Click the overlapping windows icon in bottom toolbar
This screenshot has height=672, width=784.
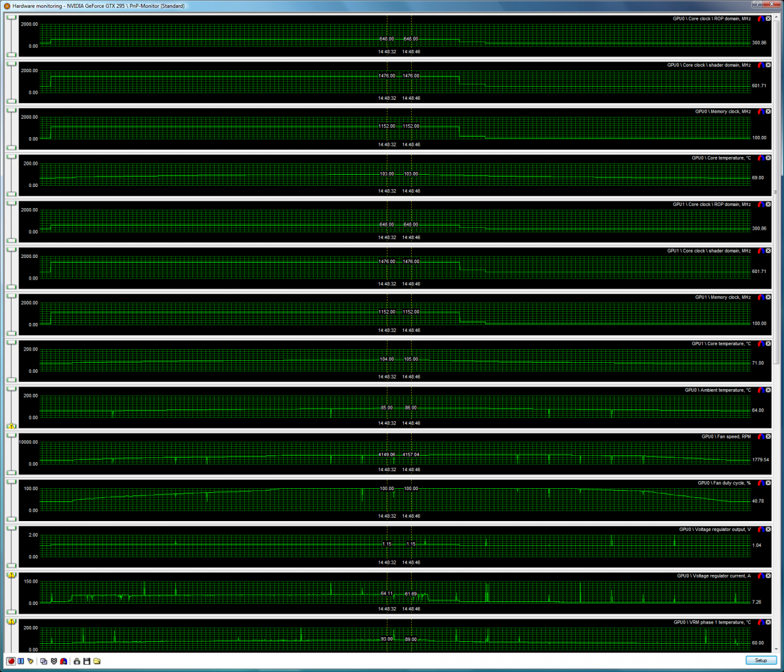[43, 661]
